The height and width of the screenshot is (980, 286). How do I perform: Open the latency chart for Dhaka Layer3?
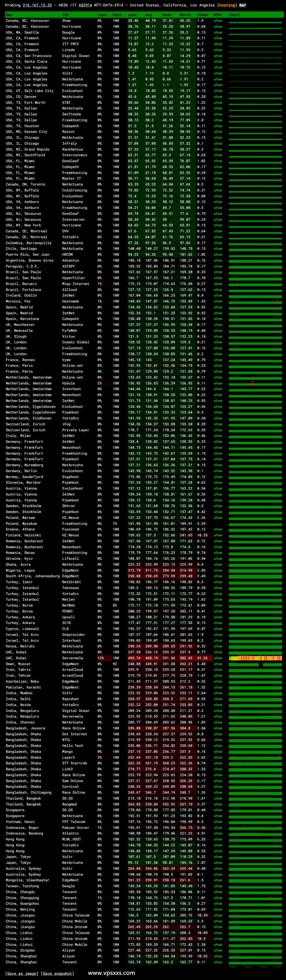[256, 758]
